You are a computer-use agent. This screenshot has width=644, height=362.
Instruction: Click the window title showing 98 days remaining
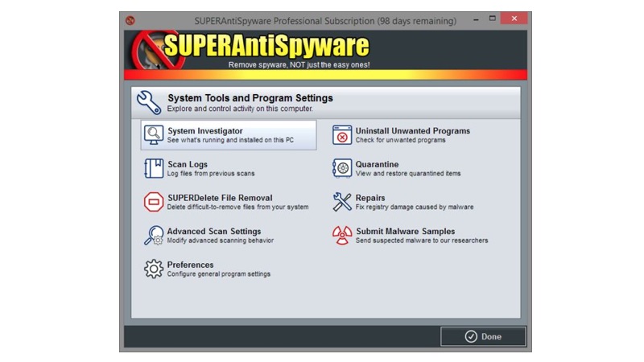tap(325, 21)
